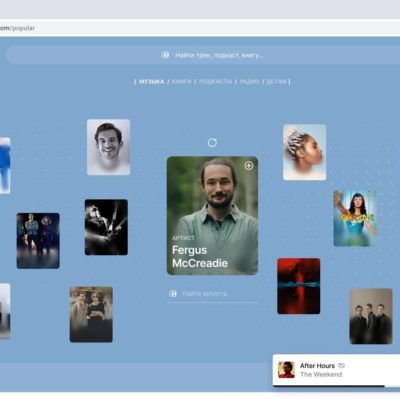Viewport: 400px width, 400px height.
Task: Go to the Радио tab
Action: [x=249, y=81]
